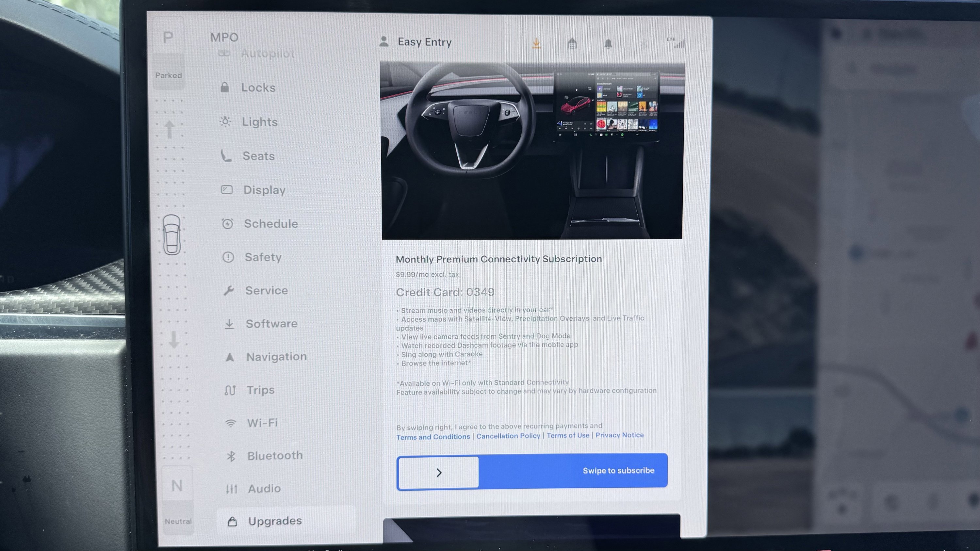The image size is (980, 551).
Task: Open the Privacy Notice link
Action: pyautogui.click(x=619, y=435)
